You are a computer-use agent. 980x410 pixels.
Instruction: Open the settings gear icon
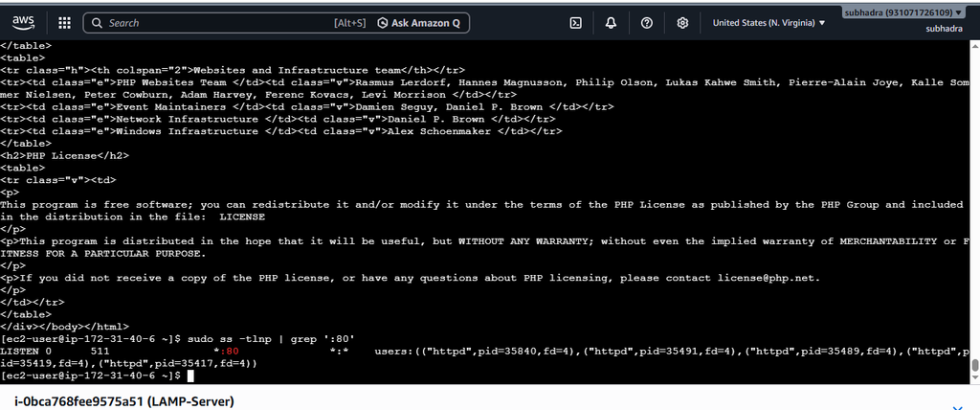pos(682,23)
